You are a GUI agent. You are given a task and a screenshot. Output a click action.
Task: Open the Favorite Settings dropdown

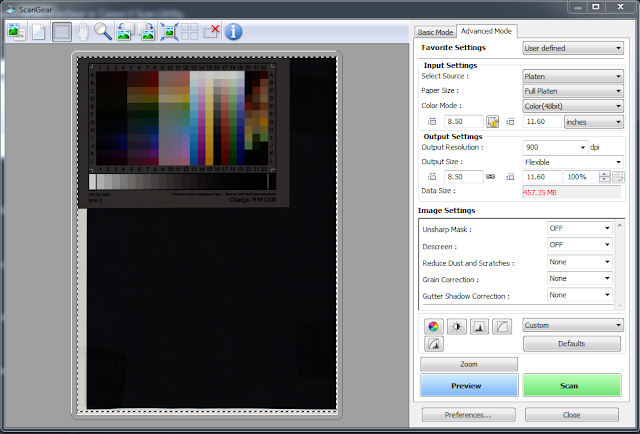pyautogui.click(x=573, y=48)
